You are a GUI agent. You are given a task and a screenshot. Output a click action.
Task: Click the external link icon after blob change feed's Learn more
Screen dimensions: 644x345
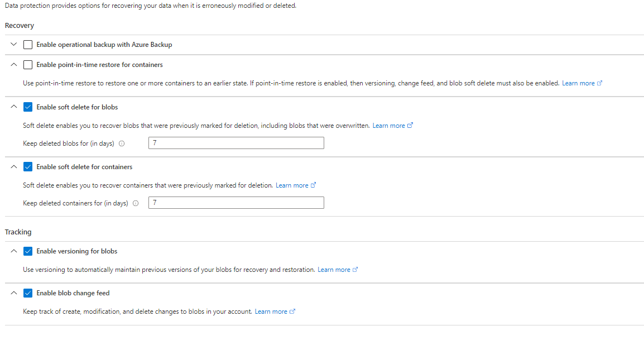pos(292,312)
